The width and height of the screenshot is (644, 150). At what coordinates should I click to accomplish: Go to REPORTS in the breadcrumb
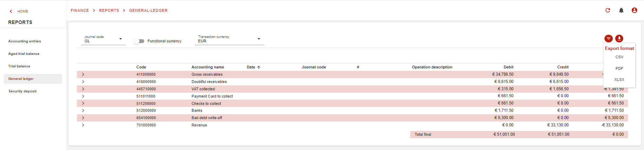pos(109,10)
